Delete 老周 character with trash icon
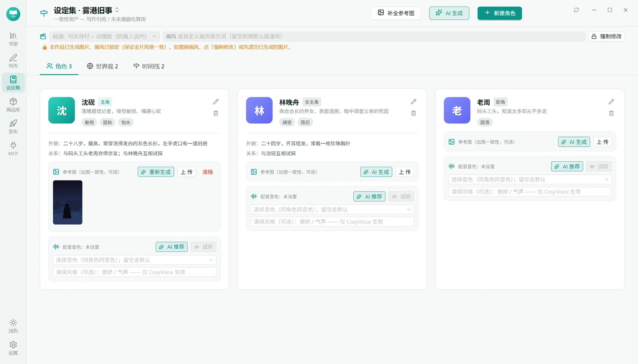Viewport: 638px width, 364px height. [611, 113]
